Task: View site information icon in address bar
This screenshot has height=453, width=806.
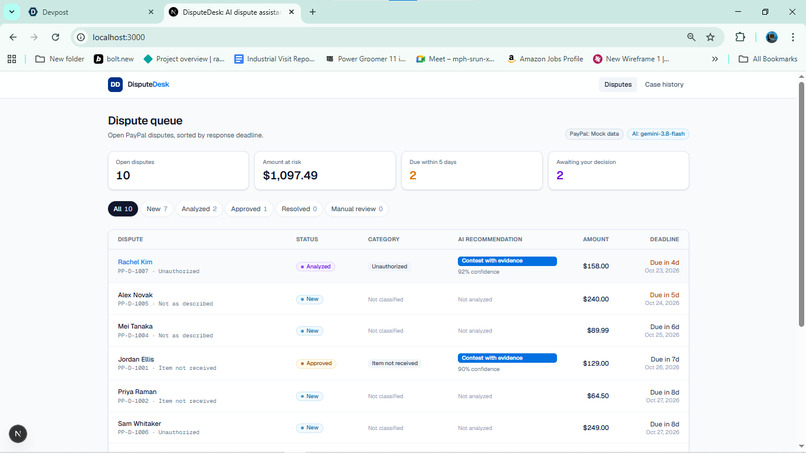Action: click(81, 37)
